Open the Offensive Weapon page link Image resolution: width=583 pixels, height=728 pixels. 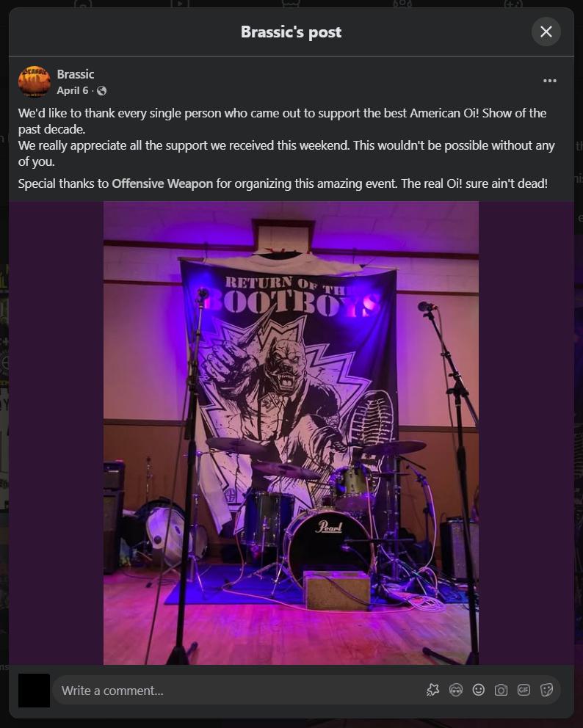[x=162, y=183]
